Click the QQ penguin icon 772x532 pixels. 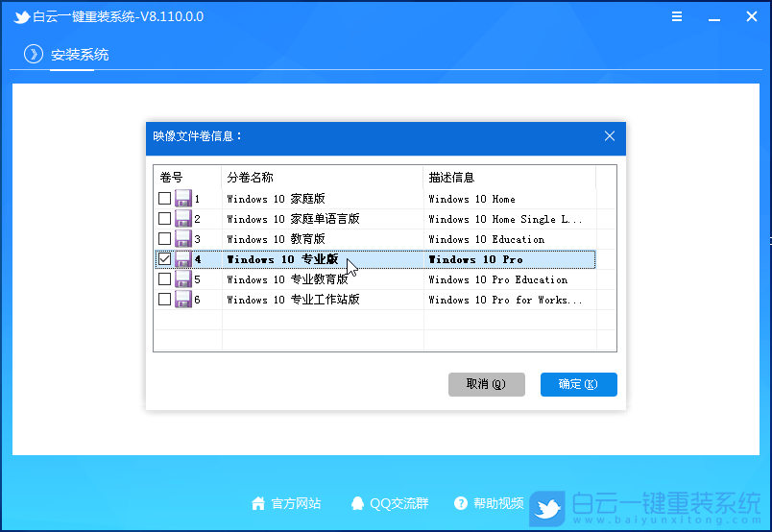coord(357,503)
